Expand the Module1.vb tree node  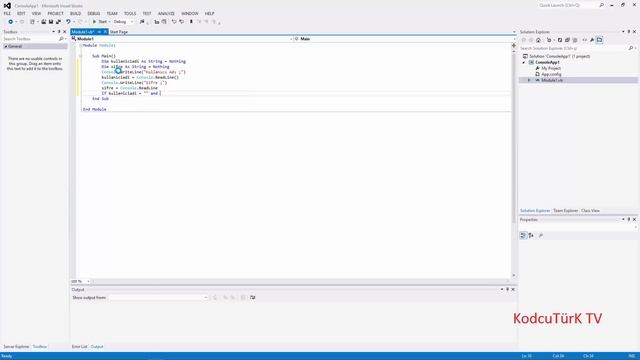(529, 80)
